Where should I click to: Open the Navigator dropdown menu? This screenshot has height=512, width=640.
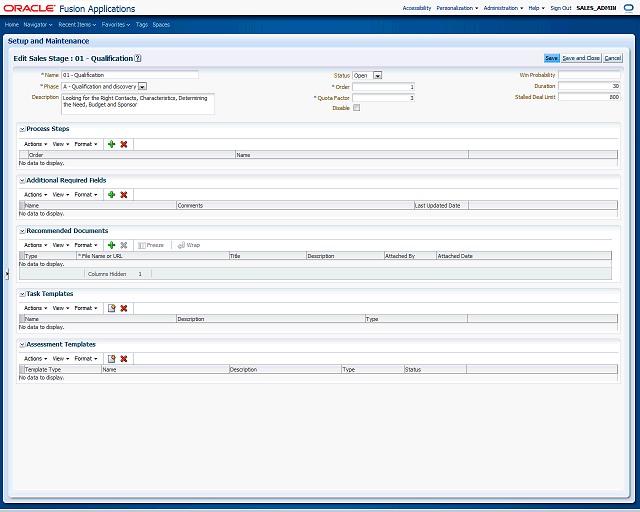click(38, 25)
